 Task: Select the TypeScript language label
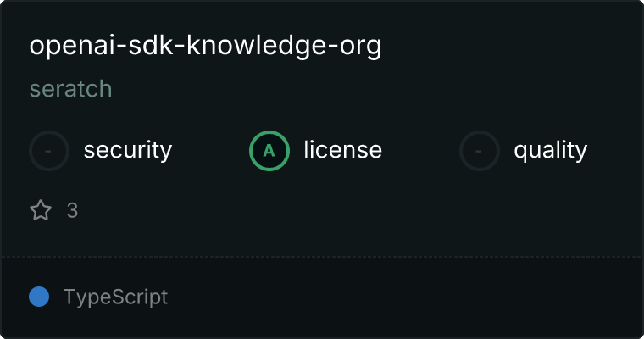[x=115, y=297]
